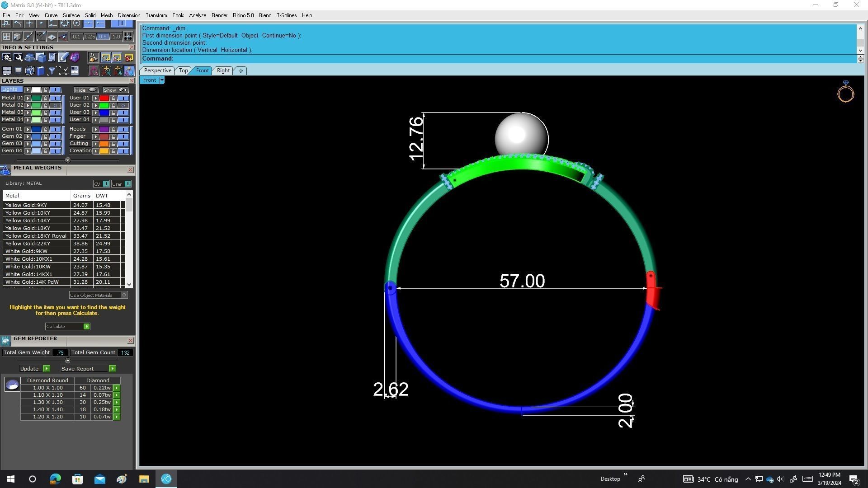This screenshot has height=488, width=868.
Task: Toggle the Metal 02 layer on/off switch
Action: point(55,105)
